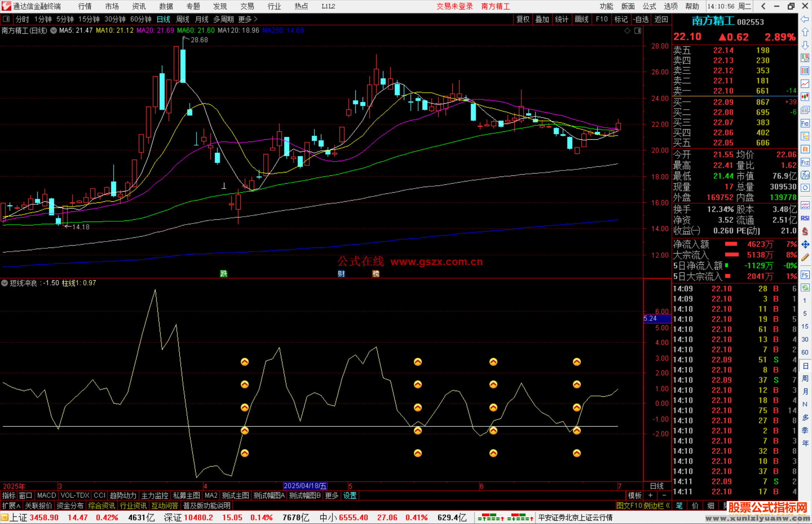The width and height of the screenshot is (812, 524).
Task: Click the four-way move arrows icon
Action: 805,245
